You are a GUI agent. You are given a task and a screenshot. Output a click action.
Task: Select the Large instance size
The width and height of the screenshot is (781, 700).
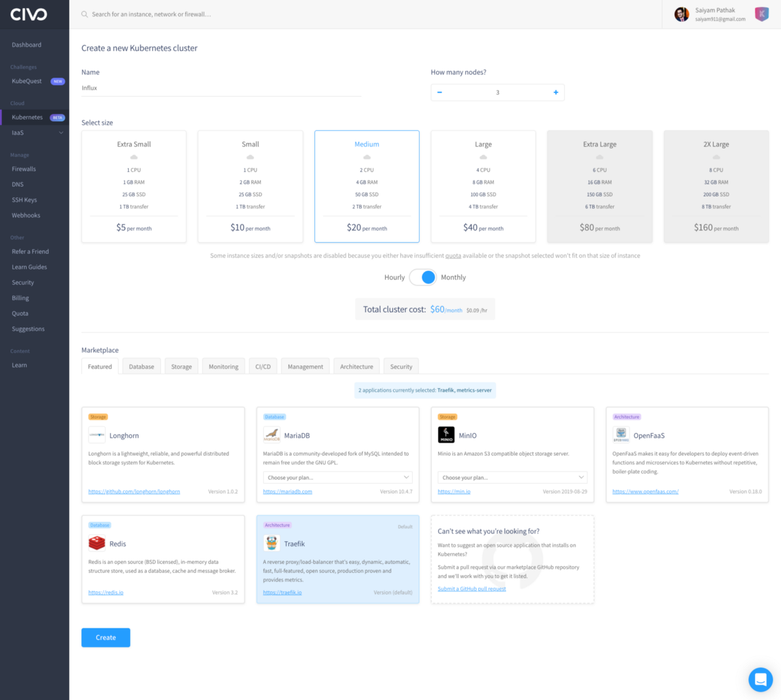[x=483, y=186]
